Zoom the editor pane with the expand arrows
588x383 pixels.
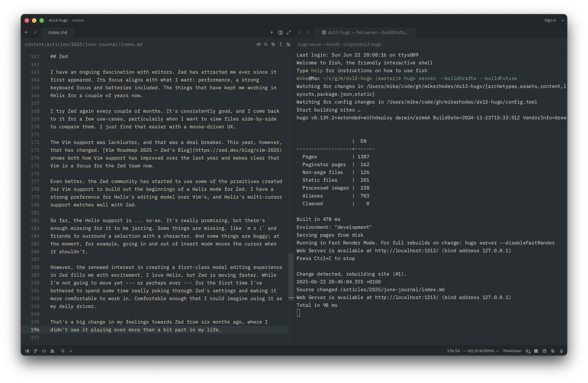pyautogui.click(x=289, y=32)
